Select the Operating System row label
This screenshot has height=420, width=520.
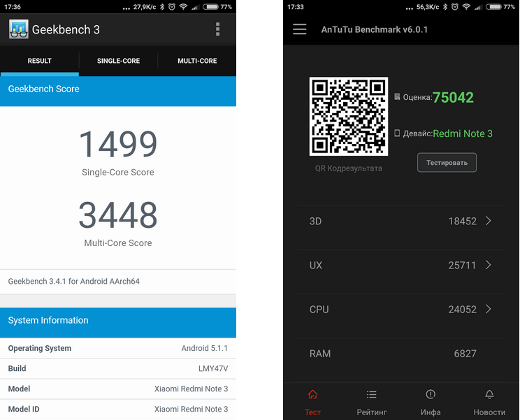click(x=39, y=348)
